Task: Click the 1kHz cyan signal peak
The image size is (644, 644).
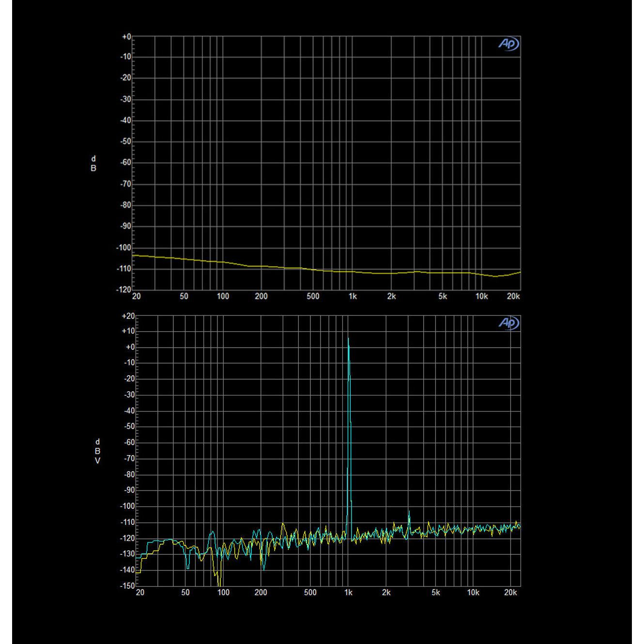Action: point(349,339)
